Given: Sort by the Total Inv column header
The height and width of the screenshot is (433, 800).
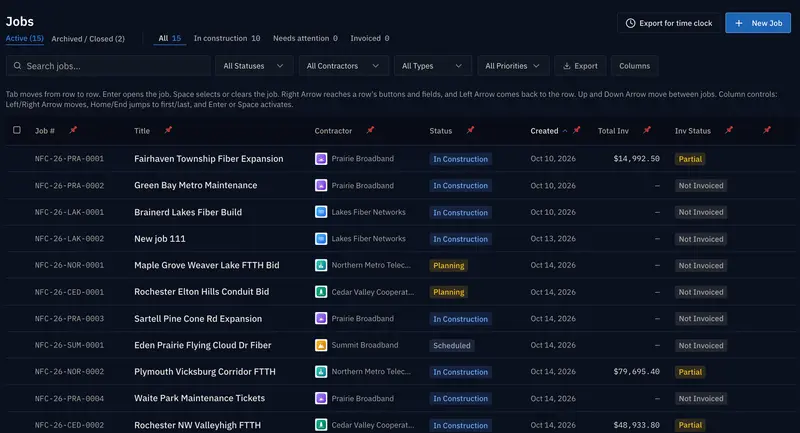Looking at the screenshot, I should pyautogui.click(x=613, y=131).
